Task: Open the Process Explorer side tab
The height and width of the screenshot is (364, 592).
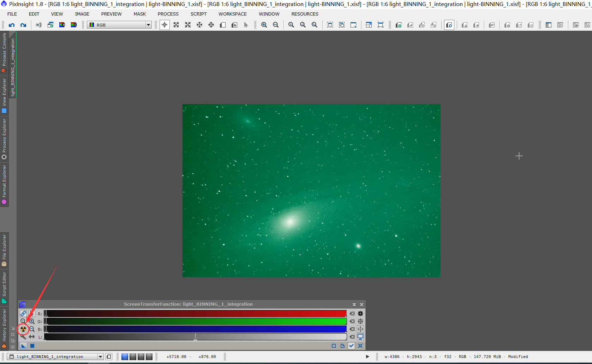Action: (4, 139)
